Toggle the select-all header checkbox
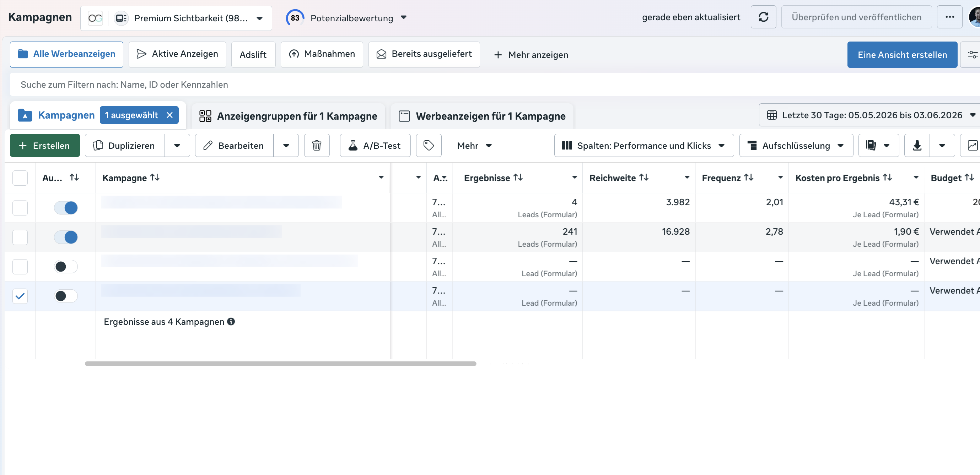This screenshot has width=980, height=475. click(20, 178)
